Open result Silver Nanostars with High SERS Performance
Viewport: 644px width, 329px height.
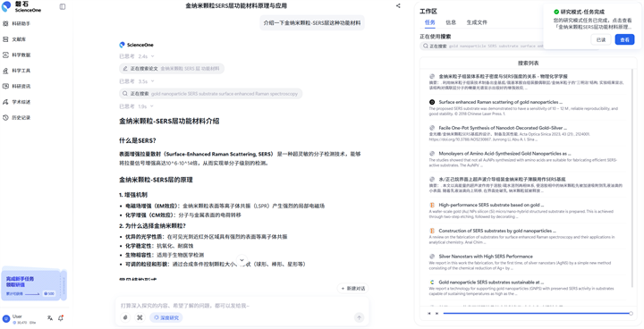(x=486, y=257)
